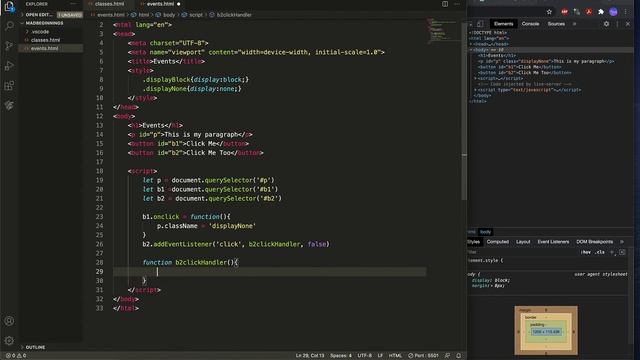This screenshot has height=360, width=640.
Task: Open the Search view in activity bar
Action: (x=9, y=26)
